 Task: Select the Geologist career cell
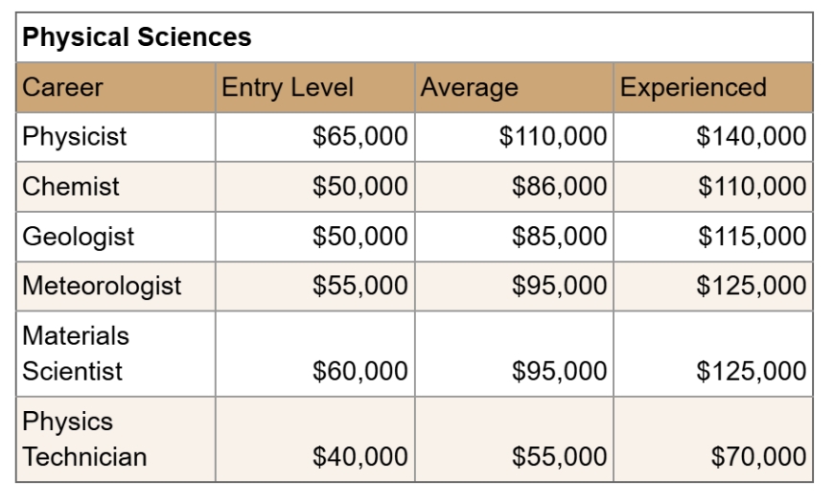pos(79,237)
